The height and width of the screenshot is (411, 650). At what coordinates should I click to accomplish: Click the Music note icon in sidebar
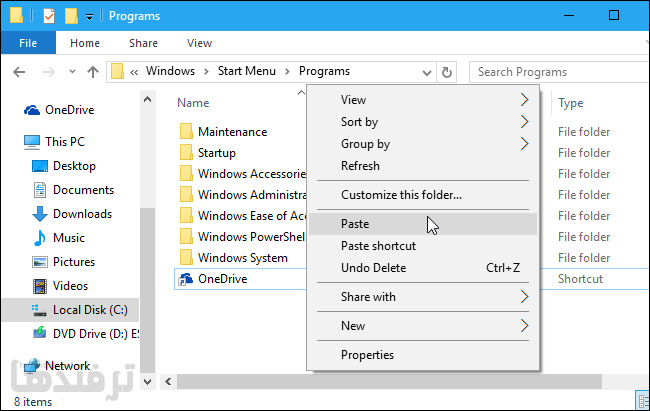[40, 238]
